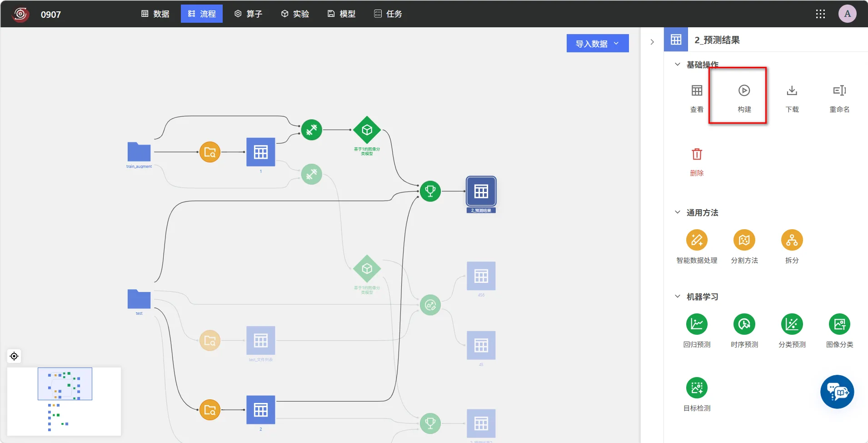Image resolution: width=868 pixels, height=443 pixels.
Task: Select the bright green dumbbell training node
Action: (x=311, y=130)
